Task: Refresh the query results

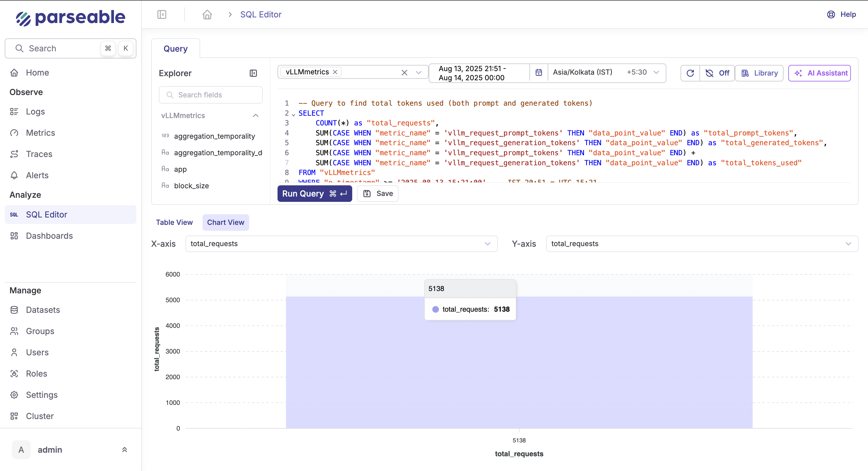Action: pyautogui.click(x=690, y=73)
